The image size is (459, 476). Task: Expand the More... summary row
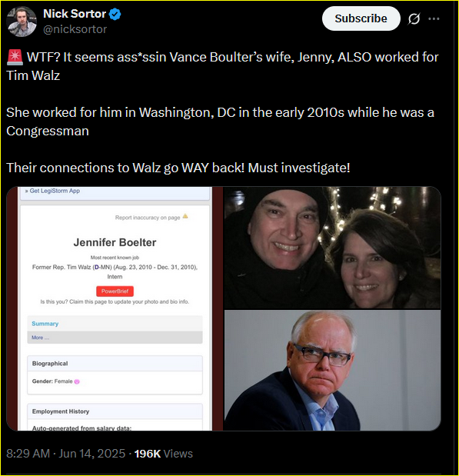(115, 338)
